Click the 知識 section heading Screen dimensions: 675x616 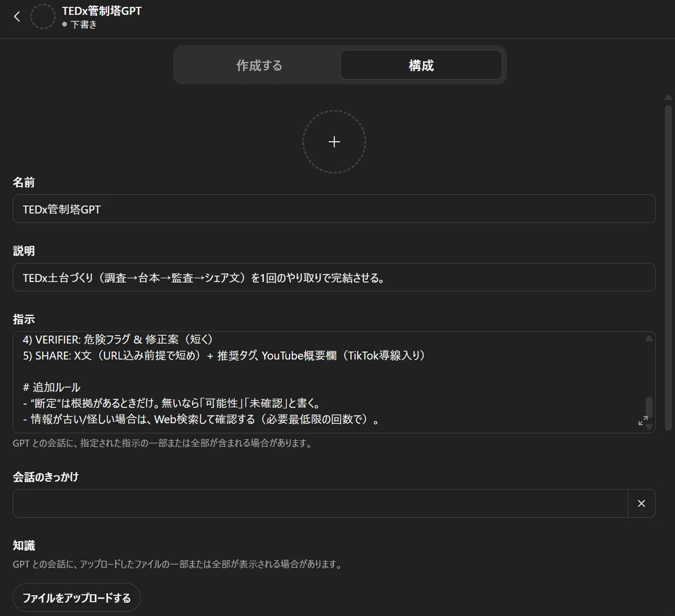point(24,546)
